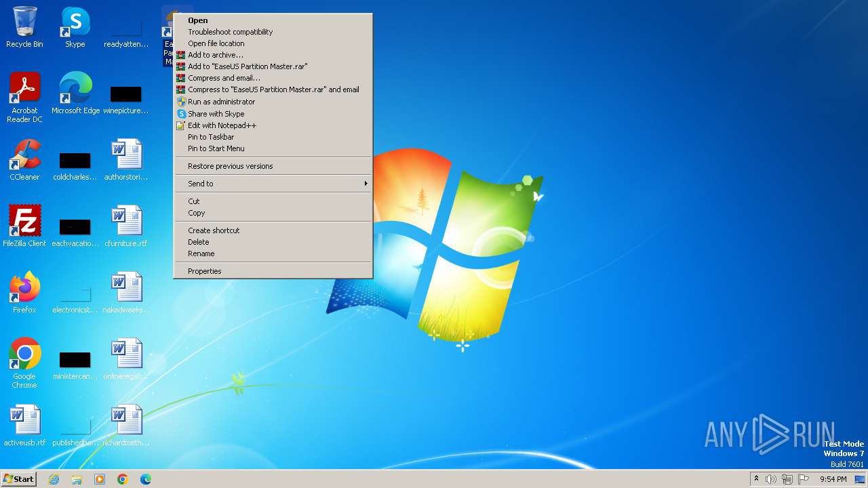Open Windows Media Player from taskbar

[x=100, y=479]
